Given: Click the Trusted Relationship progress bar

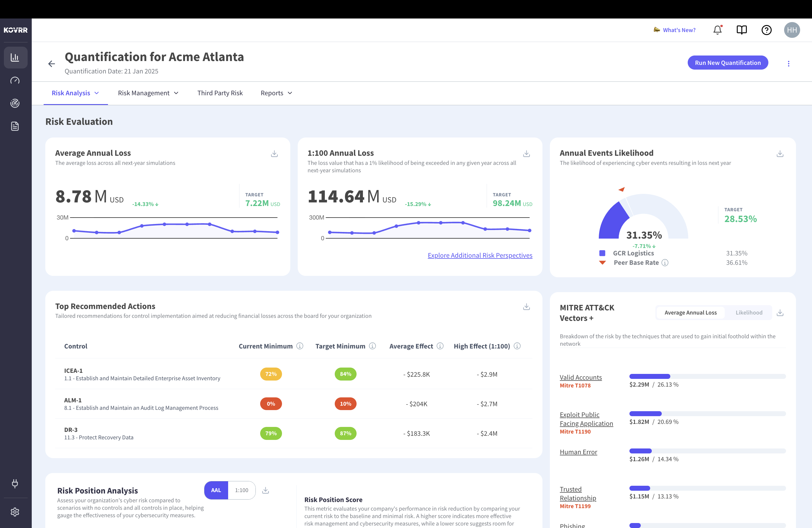Looking at the screenshot, I should (x=707, y=488).
